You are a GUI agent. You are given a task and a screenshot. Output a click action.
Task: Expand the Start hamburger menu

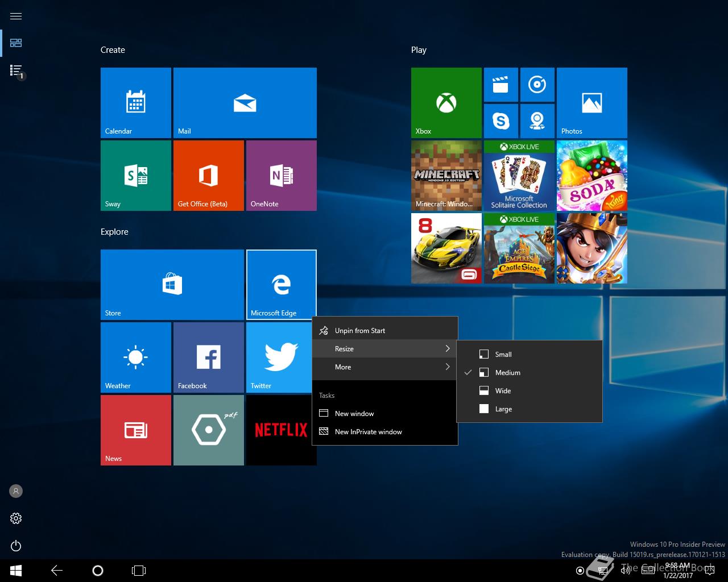(16, 16)
